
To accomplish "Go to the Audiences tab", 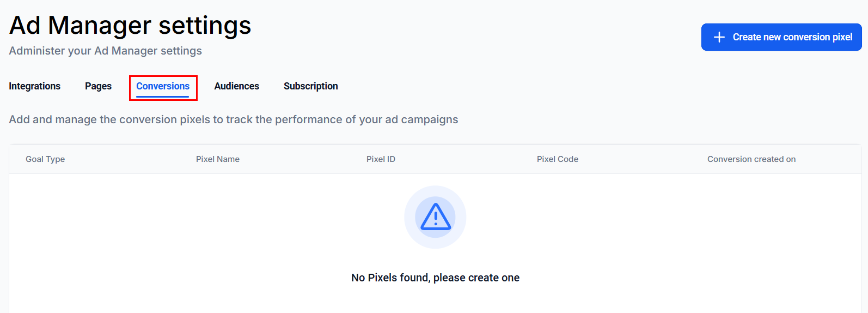I will [x=236, y=86].
